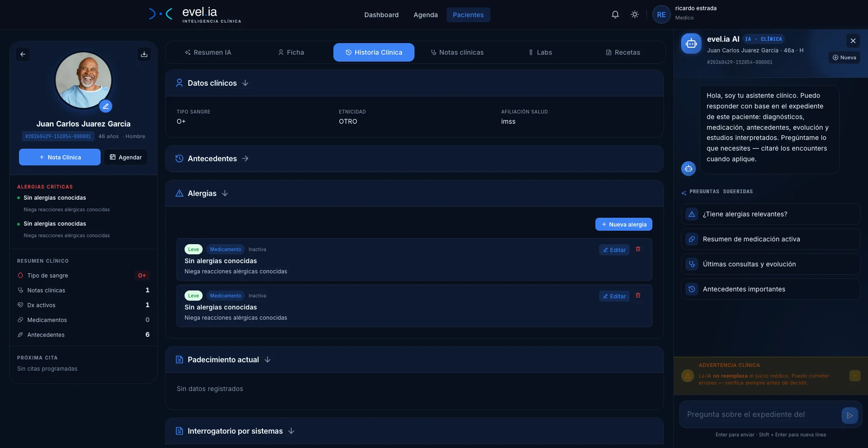
Task: Click the 'OTRO' etnicidad value
Action: [348, 121]
